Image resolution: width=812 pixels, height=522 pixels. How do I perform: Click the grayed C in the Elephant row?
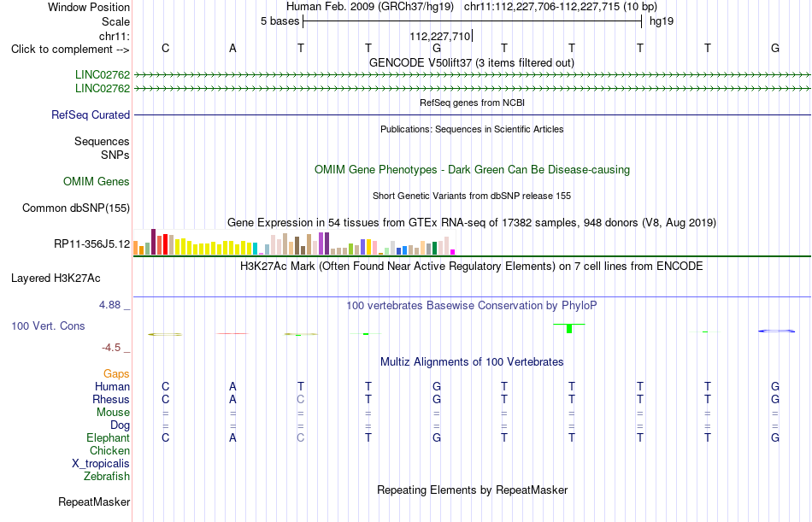pyautogui.click(x=300, y=437)
